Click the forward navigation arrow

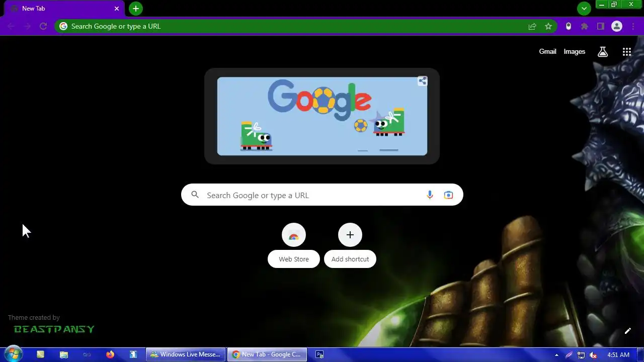(27, 26)
